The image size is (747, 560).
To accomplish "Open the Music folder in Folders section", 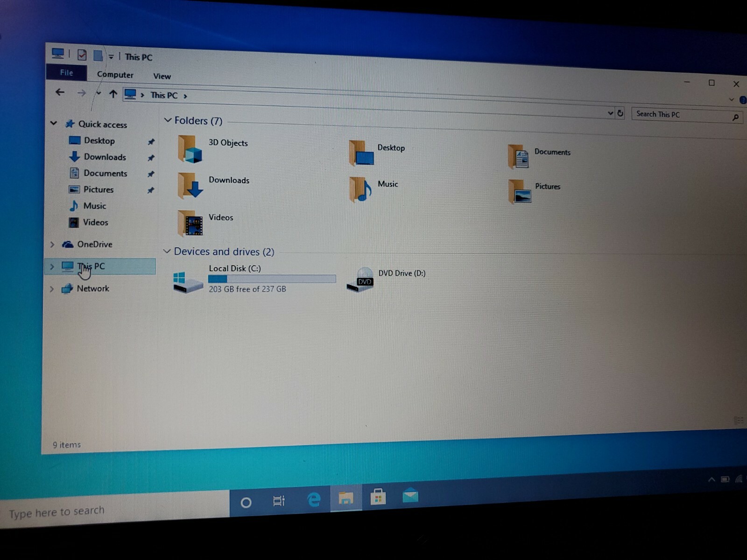I will click(373, 189).
